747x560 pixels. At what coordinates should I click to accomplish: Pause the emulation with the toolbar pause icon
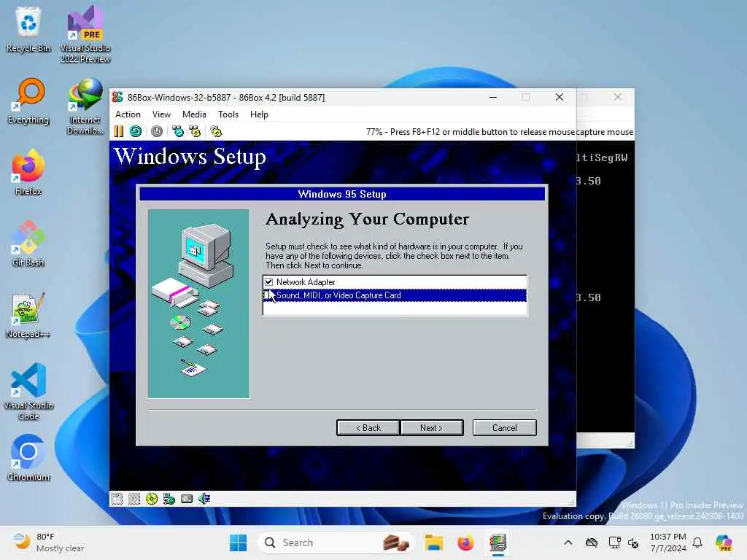[119, 131]
